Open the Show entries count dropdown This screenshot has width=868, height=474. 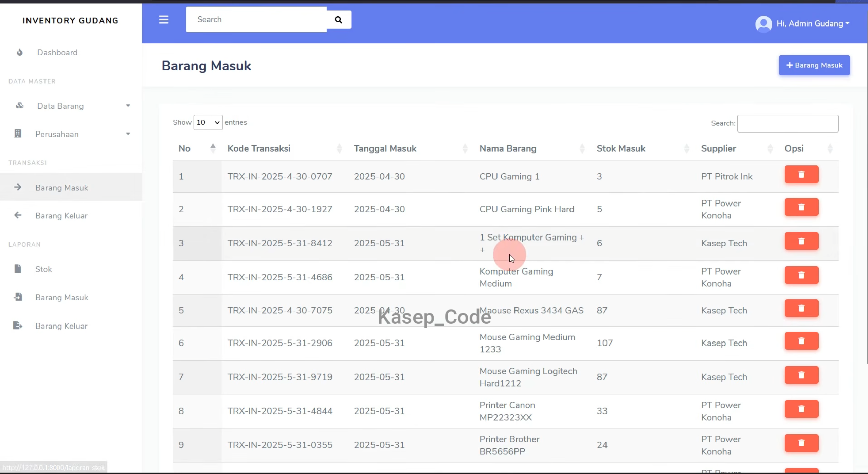208,122
